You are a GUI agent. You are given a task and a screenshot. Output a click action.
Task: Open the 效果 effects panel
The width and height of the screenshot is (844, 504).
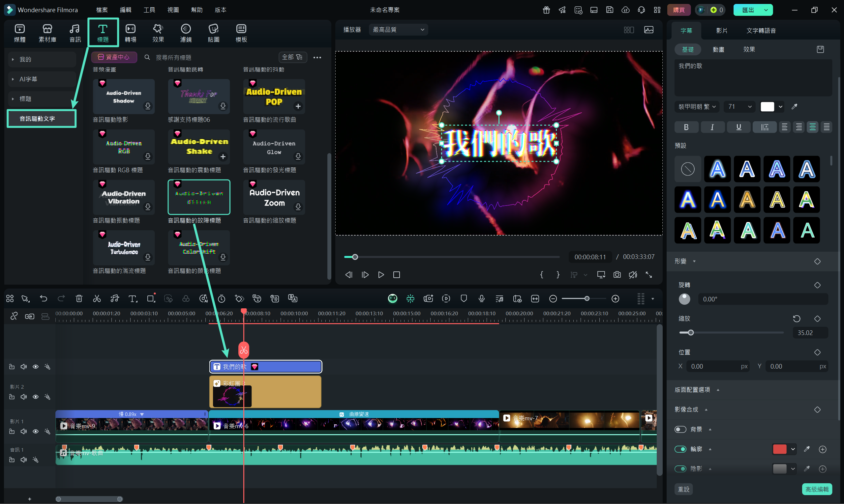158,33
